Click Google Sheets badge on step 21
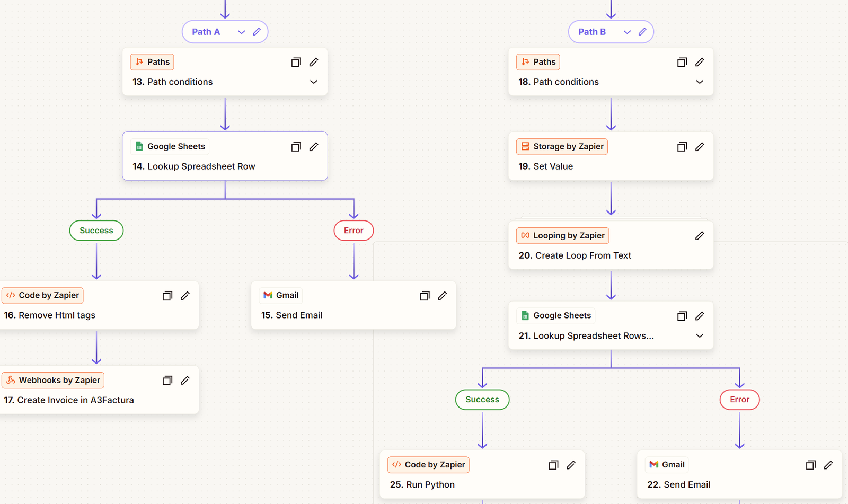Viewport: 848px width, 504px height. point(555,315)
